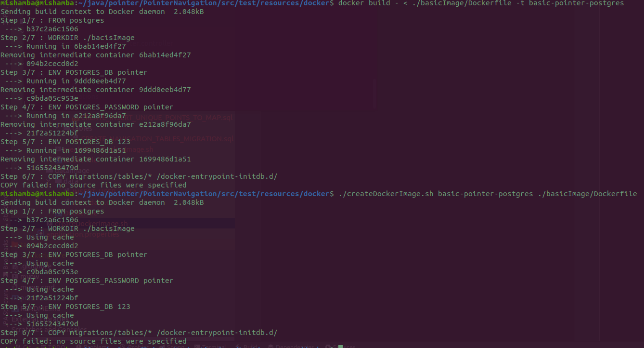Click 'Running in 1699486d1a51' line
The width and height of the screenshot is (644, 348).
[76, 150]
